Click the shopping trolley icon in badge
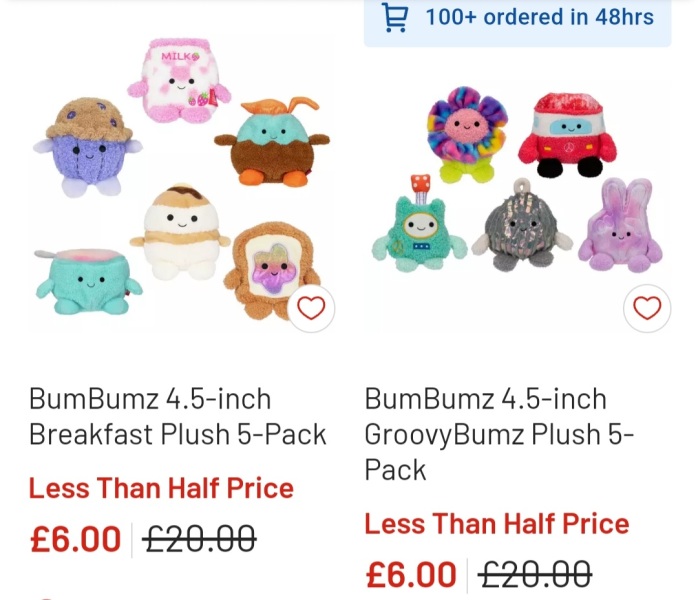 (396, 18)
